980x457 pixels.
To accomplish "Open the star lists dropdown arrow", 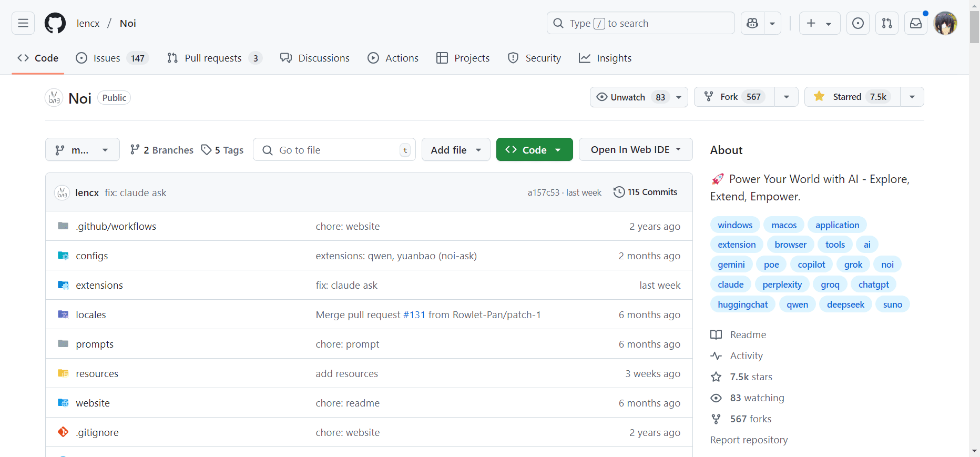I will pyautogui.click(x=912, y=97).
